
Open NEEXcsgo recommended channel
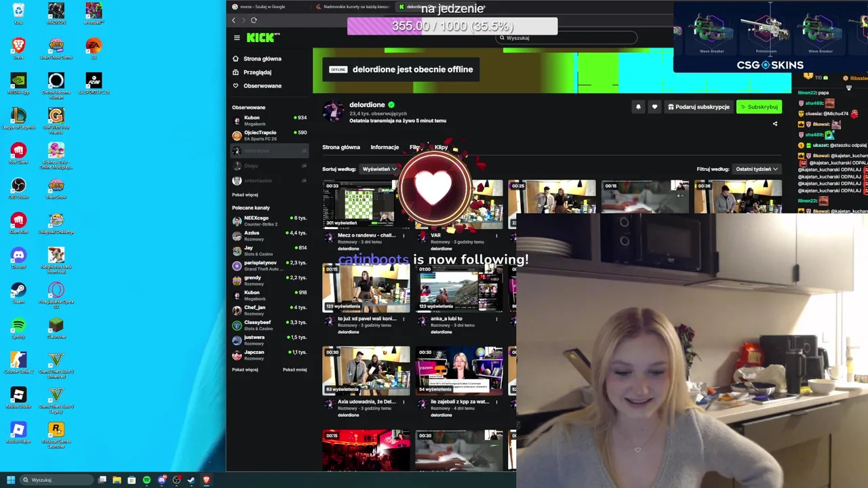tap(269, 221)
